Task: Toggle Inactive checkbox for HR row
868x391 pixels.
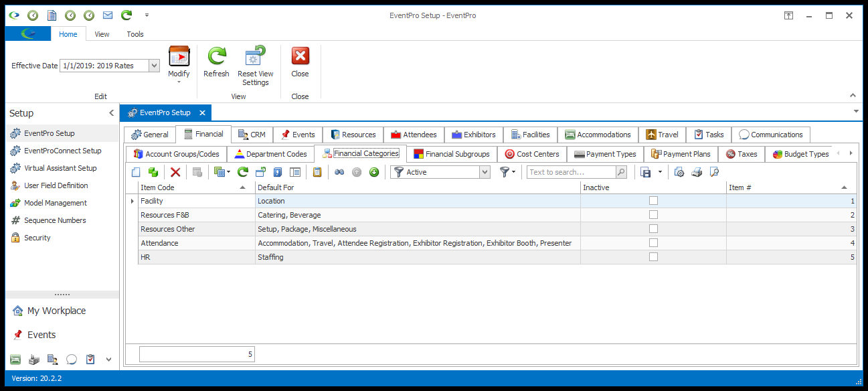Action: [653, 256]
